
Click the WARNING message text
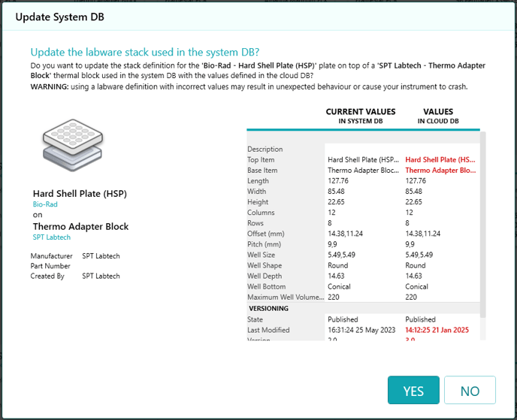249,86
